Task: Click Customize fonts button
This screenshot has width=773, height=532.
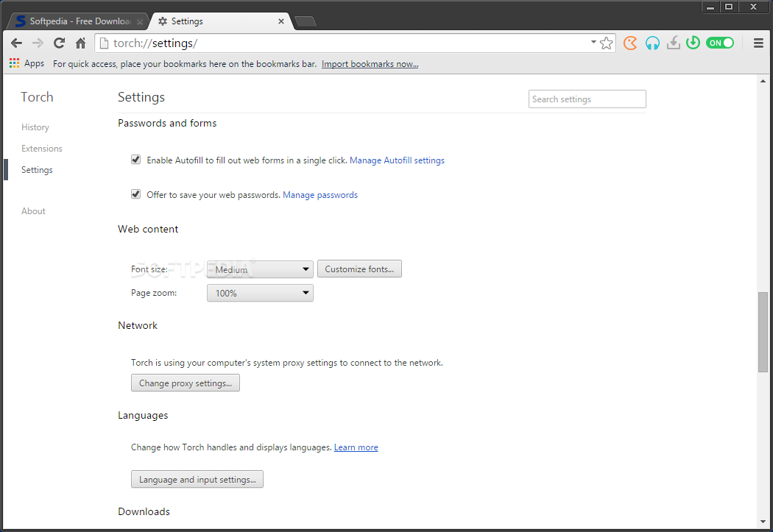Action: click(359, 269)
